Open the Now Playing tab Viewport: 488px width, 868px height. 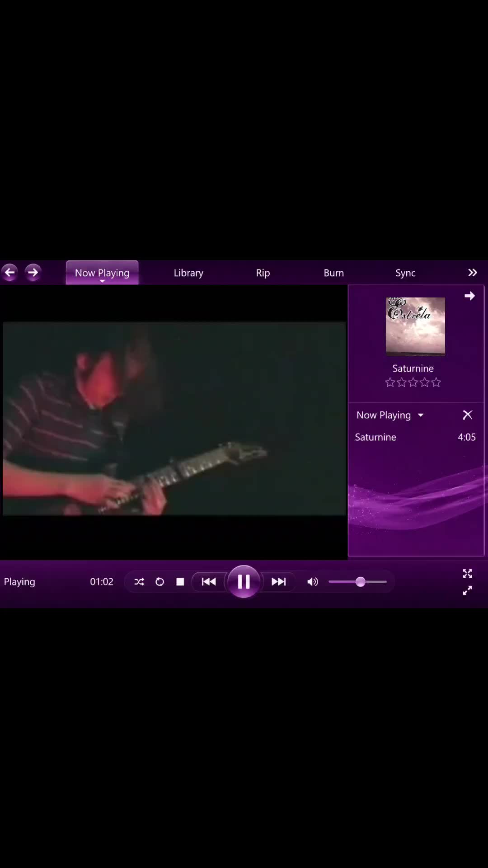102,273
